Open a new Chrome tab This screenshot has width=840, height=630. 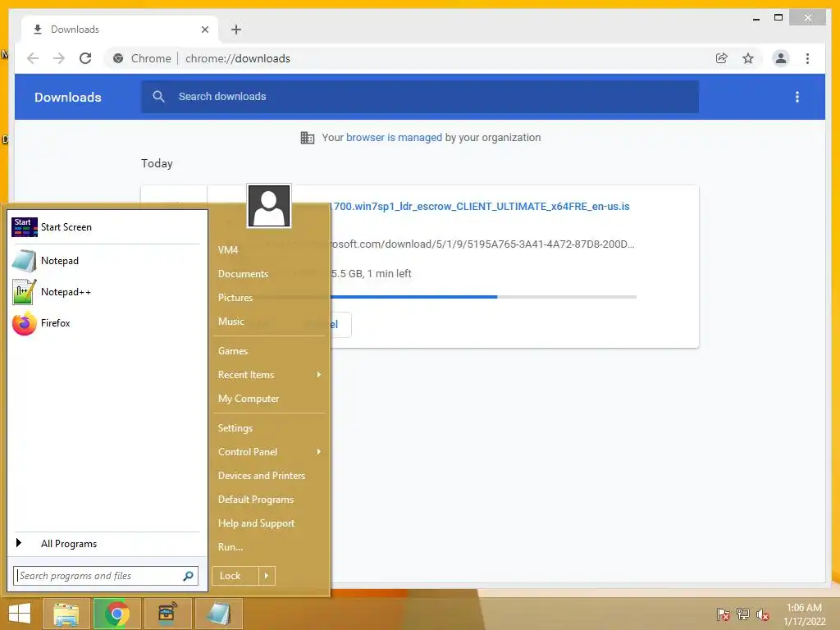236,30
